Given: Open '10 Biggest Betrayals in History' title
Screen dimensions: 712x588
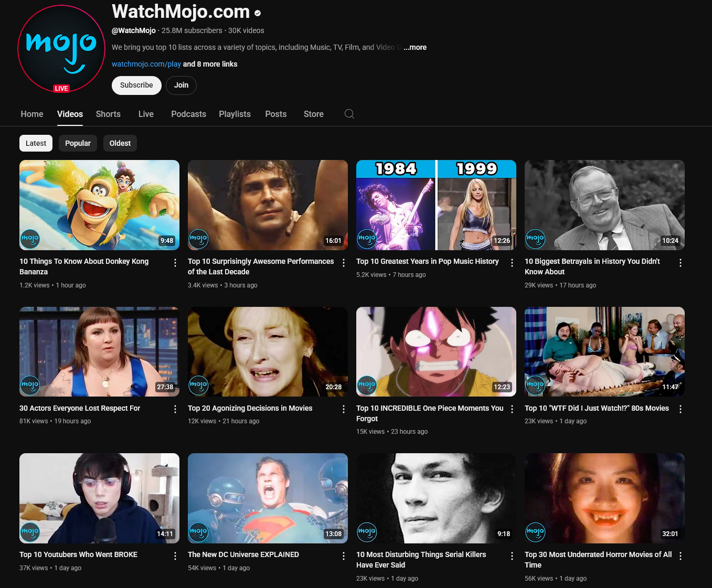Looking at the screenshot, I should click(x=592, y=266).
